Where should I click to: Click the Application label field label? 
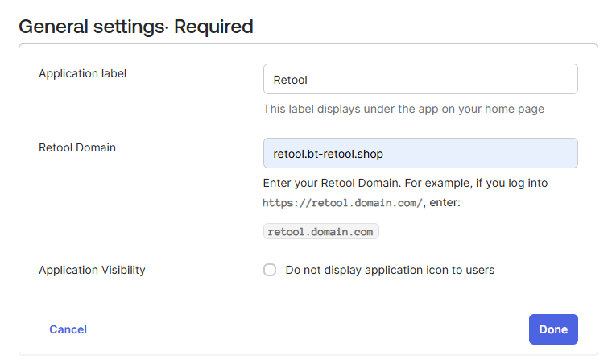[82, 73]
